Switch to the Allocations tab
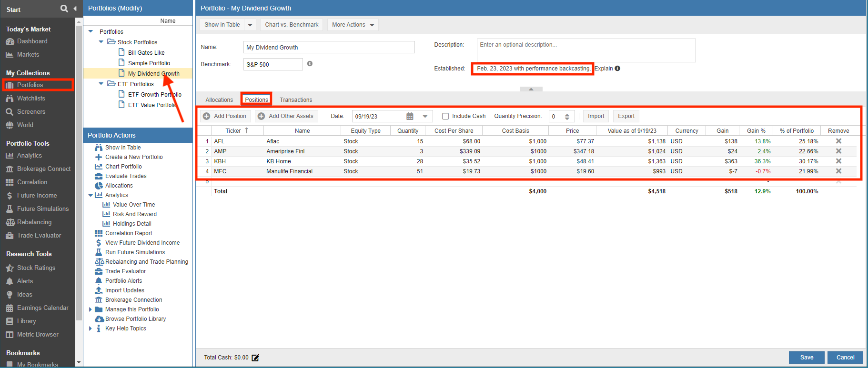Viewport: 868px width, 368px height. (x=219, y=100)
